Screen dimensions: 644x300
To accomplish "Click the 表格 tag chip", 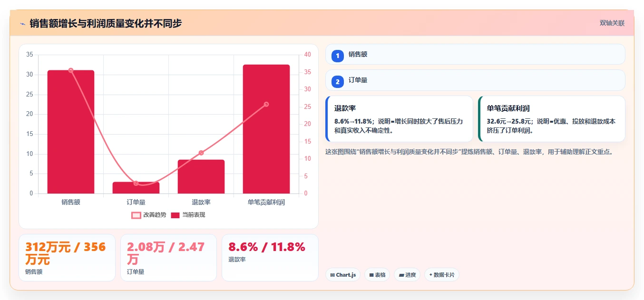I will tap(377, 275).
